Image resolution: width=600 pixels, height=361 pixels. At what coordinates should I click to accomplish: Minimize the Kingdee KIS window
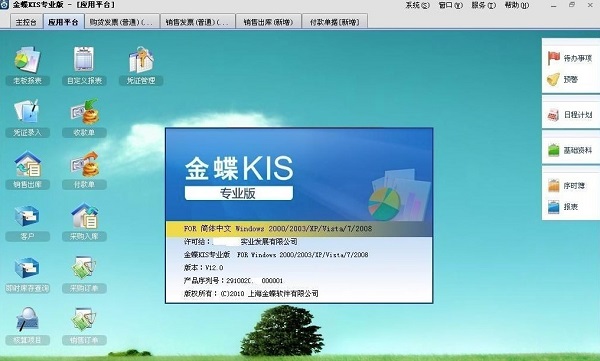(554, 5)
